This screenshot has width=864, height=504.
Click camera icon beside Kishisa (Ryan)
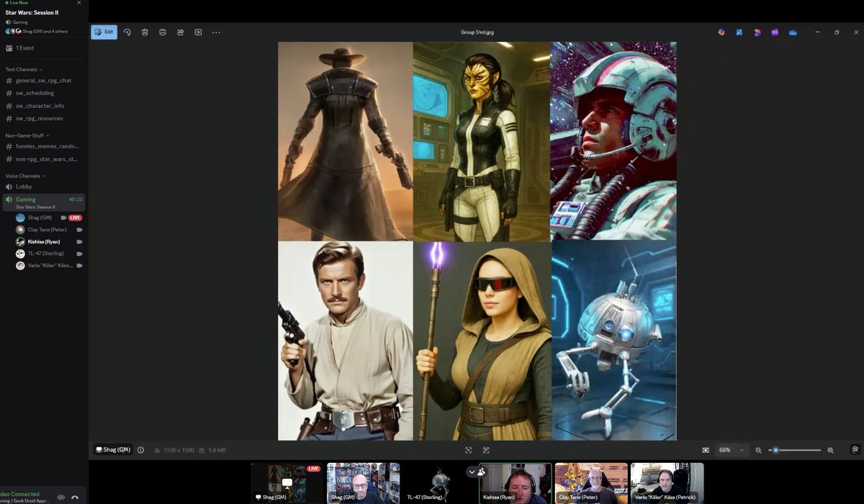click(x=79, y=242)
